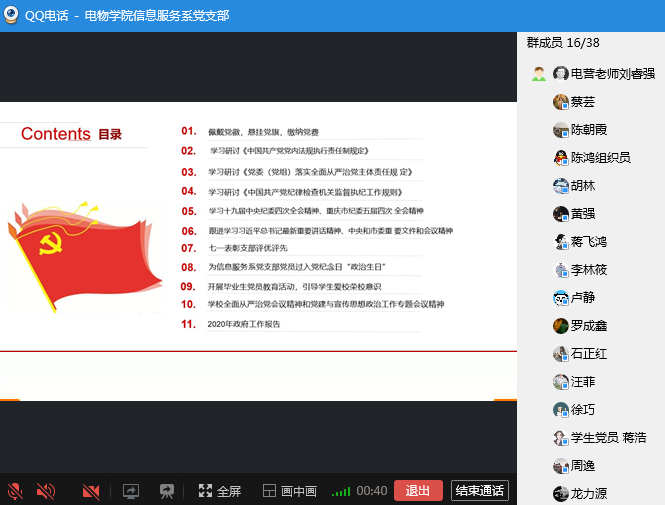
Task: Turn on the disabled camera icon
Action: coord(91,491)
